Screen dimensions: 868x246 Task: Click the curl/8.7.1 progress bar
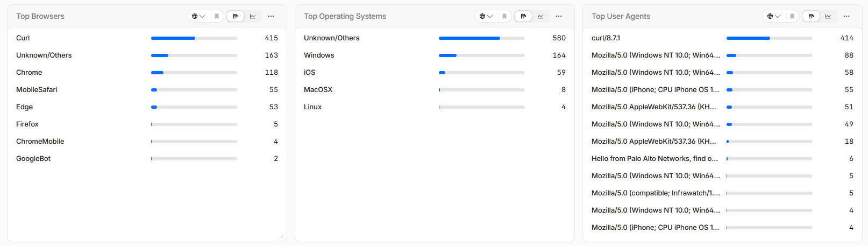[x=770, y=38]
